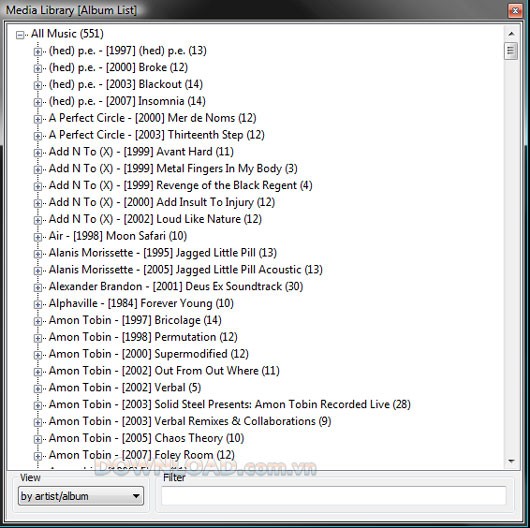Select Amon Tobin - [2005] Chaos Theory
Image resolution: width=530 pixels, height=528 pixels.
pos(146,438)
